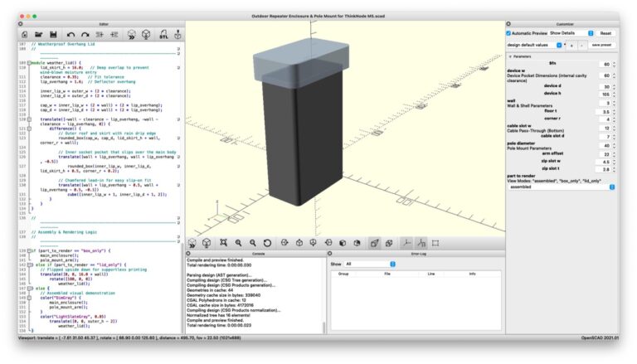Image resolution: width=637 pixels, height=364 pixels.
Task: Toggle Orthogonal projection in viewport toolbar
Action: [389, 243]
